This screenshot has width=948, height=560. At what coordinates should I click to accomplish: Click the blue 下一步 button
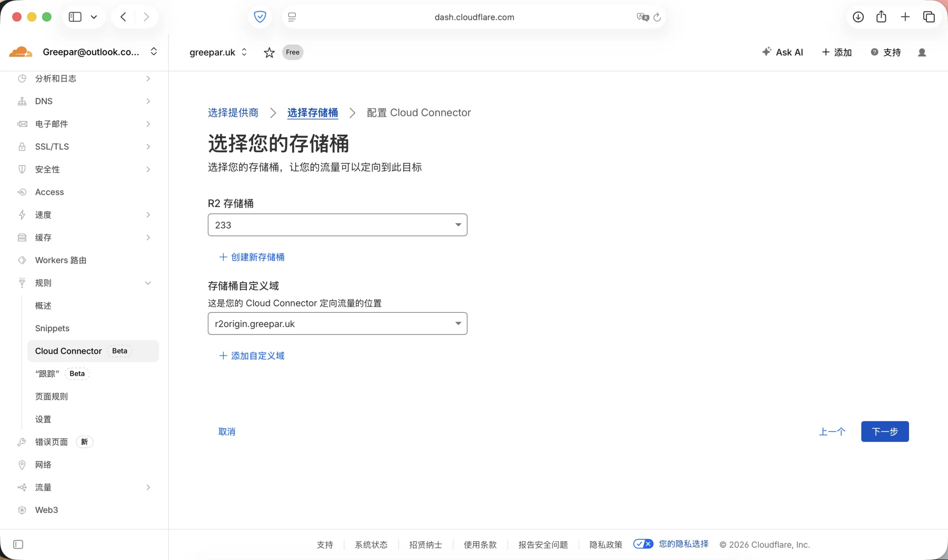[885, 431]
